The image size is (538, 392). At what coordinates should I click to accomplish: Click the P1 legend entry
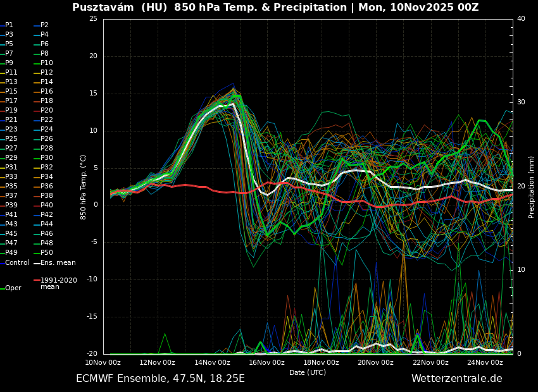[9, 25]
